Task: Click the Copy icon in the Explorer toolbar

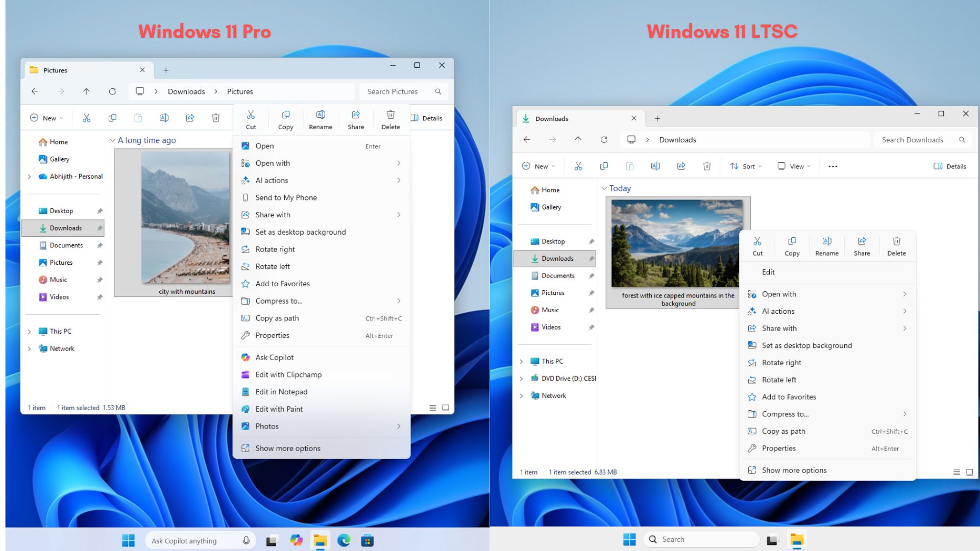Action: [x=112, y=118]
